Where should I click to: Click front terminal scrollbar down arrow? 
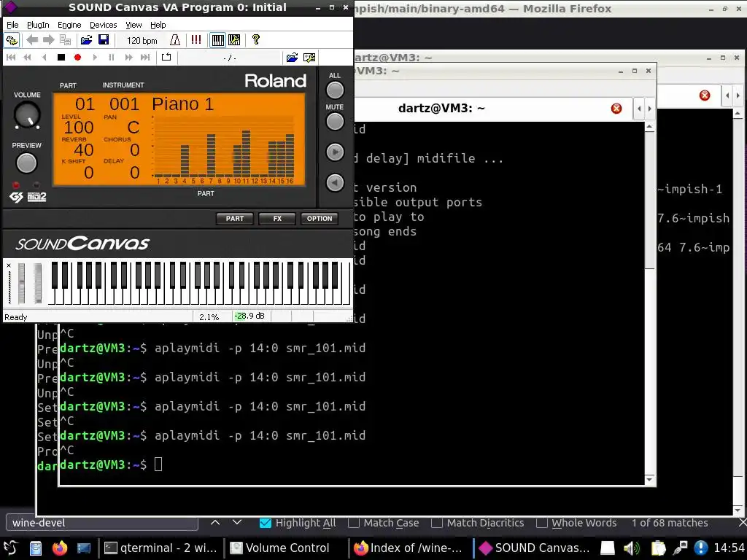[649, 480]
